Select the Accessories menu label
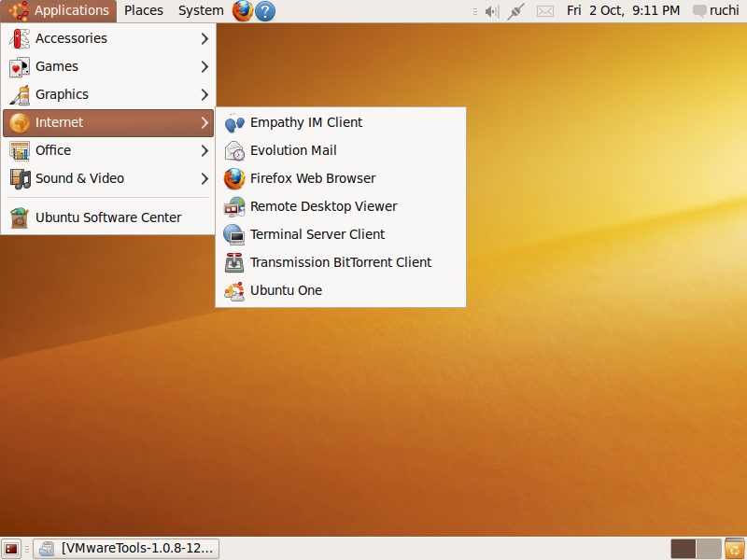Image resolution: width=747 pixels, height=560 pixels. (x=71, y=38)
